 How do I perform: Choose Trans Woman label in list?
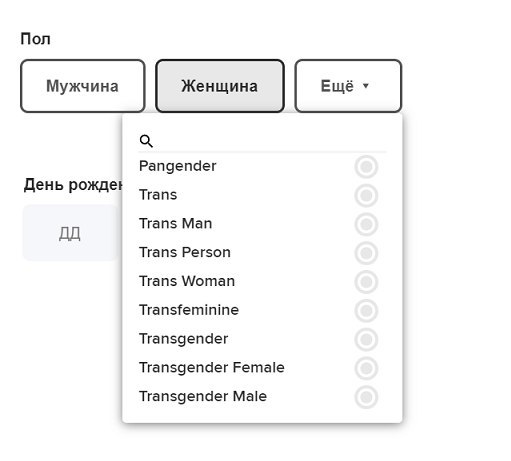(x=187, y=281)
